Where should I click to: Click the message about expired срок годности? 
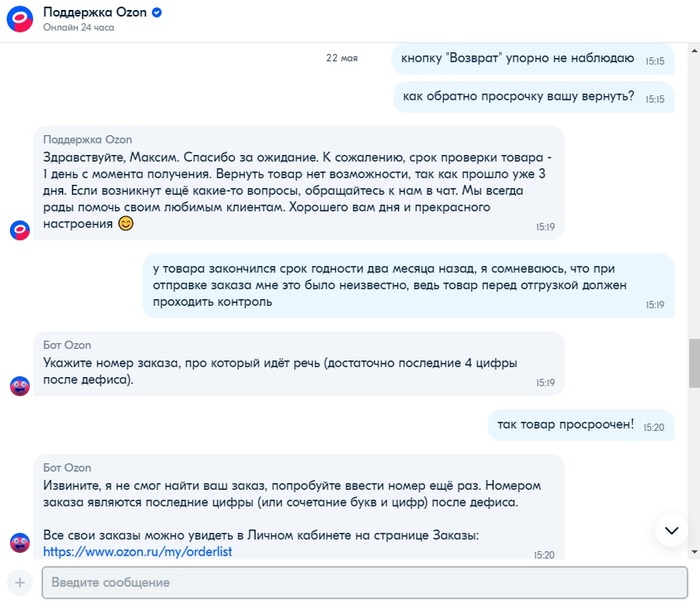coord(395,285)
